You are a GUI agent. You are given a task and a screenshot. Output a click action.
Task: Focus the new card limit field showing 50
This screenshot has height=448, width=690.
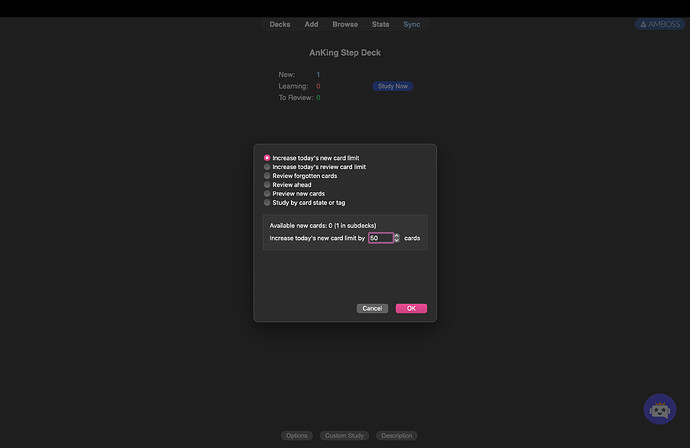tap(381, 238)
